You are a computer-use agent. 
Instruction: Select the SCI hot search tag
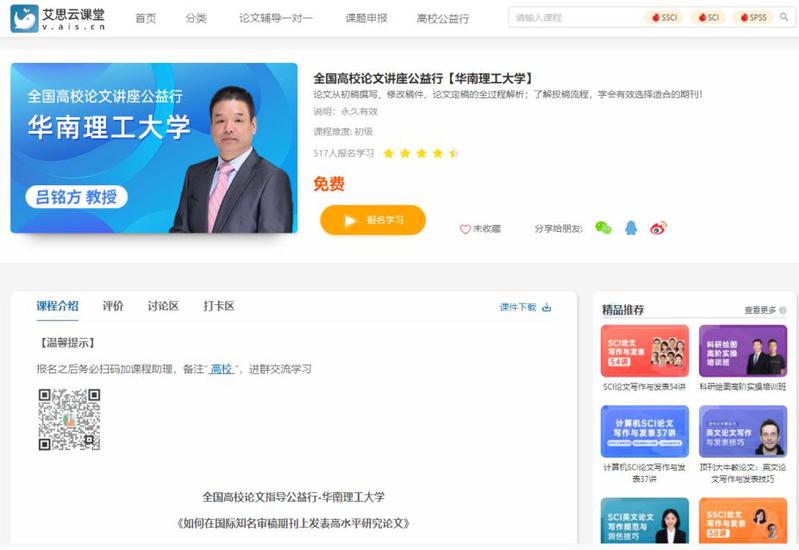pos(708,17)
